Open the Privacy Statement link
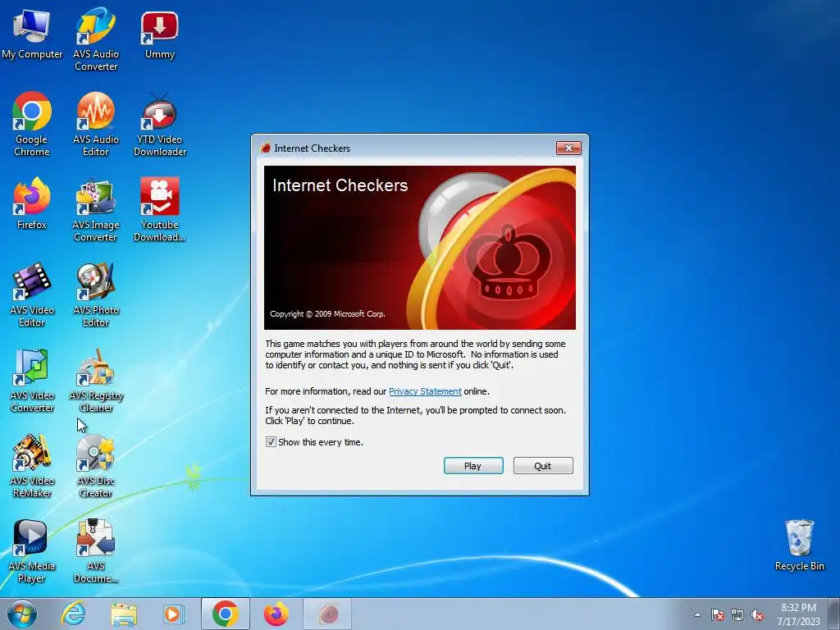The image size is (840, 630). (425, 391)
